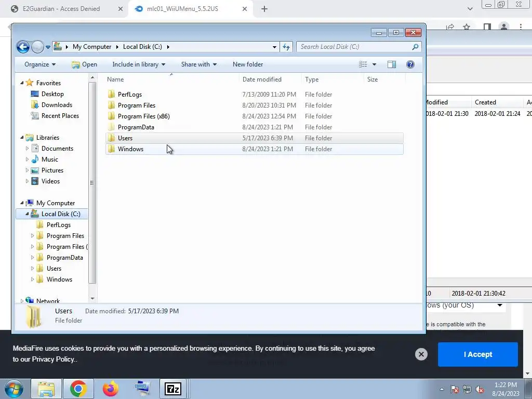Open the Share with menu
This screenshot has width=532, height=399.
click(199, 64)
